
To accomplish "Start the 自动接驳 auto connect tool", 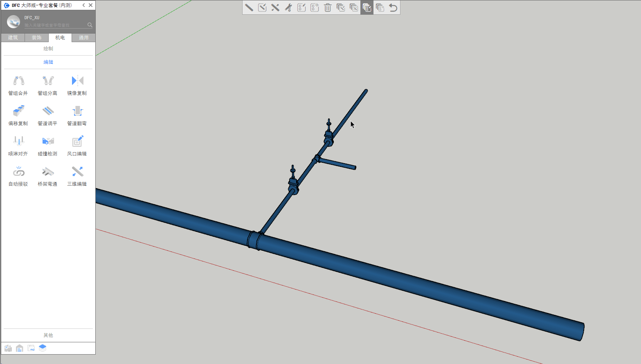I will tap(18, 176).
